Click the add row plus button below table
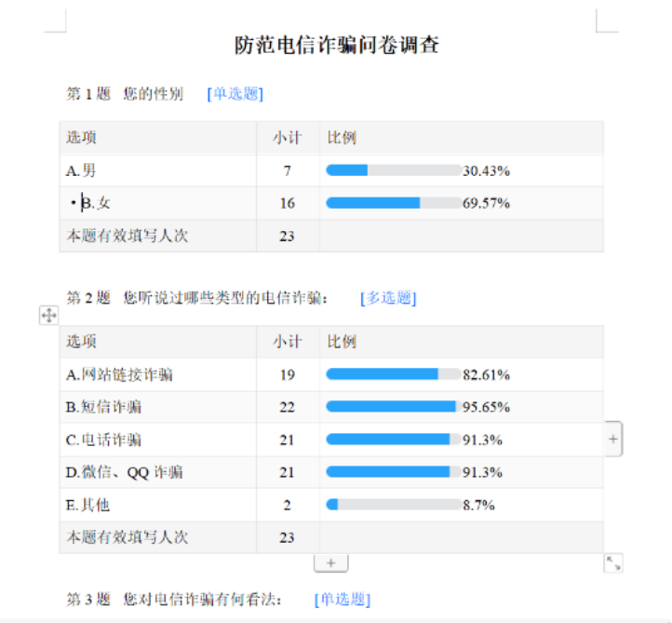Viewport: 672px width, 623px height. tap(330, 562)
